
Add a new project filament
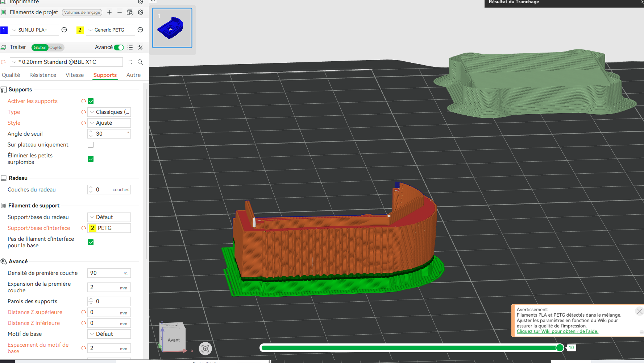tap(109, 12)
